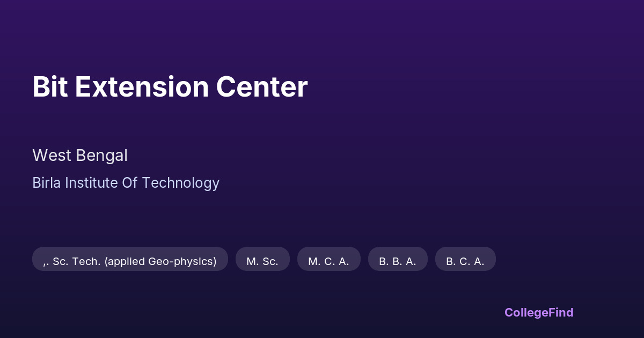The image size is (644, 338).
Task: Select the word "Bengal" in the location
Action: 101,156
